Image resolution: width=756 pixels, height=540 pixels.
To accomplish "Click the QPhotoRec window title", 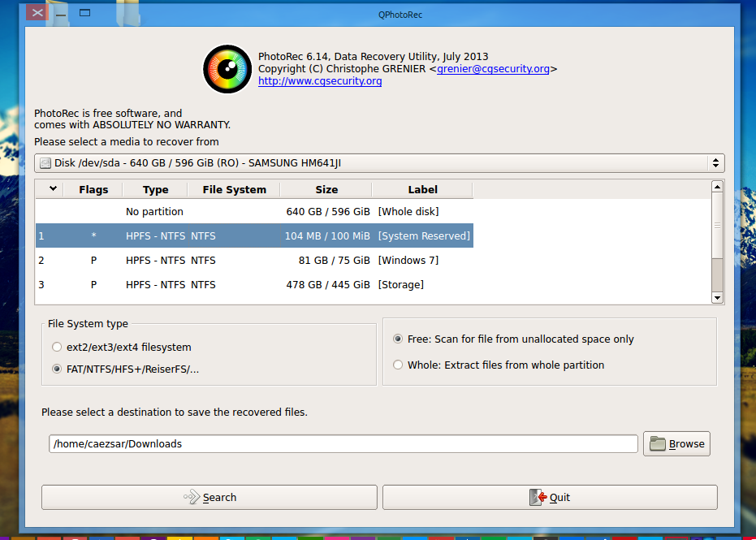I will (x=400, y=15).
